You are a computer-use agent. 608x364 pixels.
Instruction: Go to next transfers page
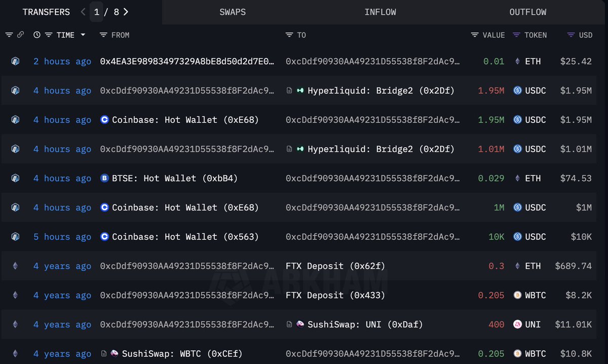[126, 12]
